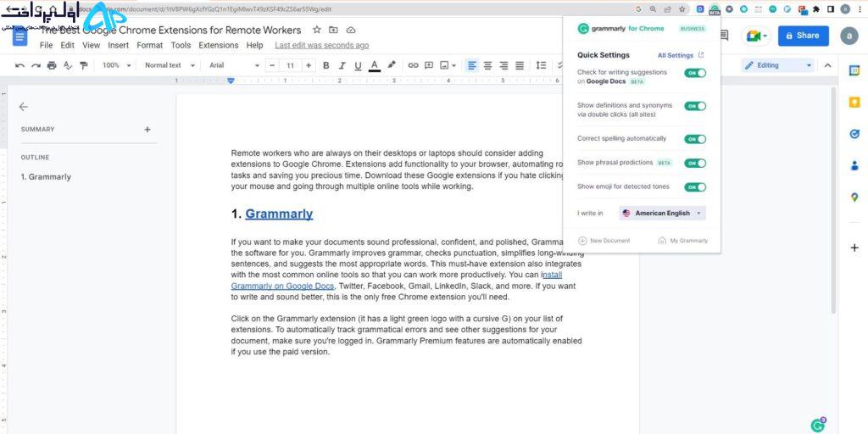This screenshot has width=868, height=434.
Task: Add a comment from the toolbar
Action: point(428,65)
